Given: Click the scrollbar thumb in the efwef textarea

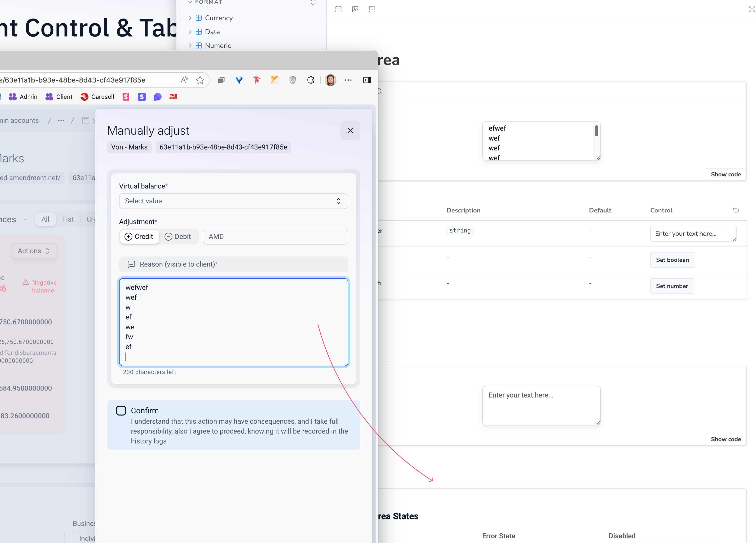Looking at the screenshot, I should point(596,131).
